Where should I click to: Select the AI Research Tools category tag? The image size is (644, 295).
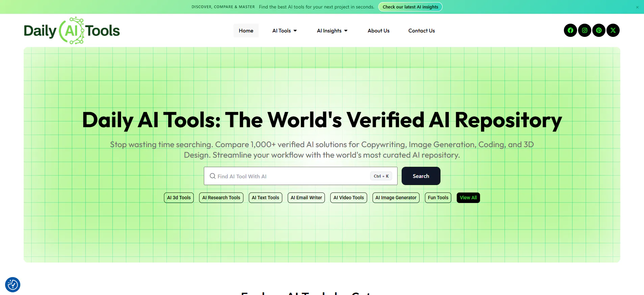[x=221, y=198]
